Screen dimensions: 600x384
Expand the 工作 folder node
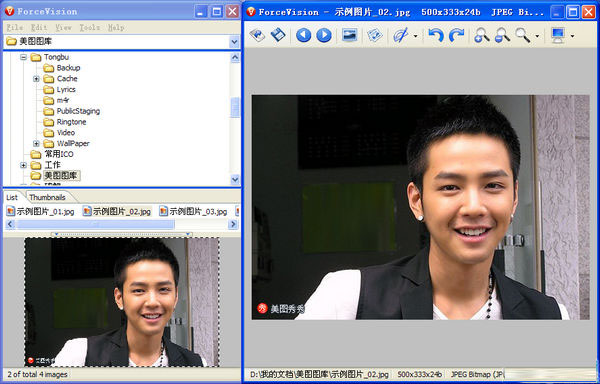(23, 165)
